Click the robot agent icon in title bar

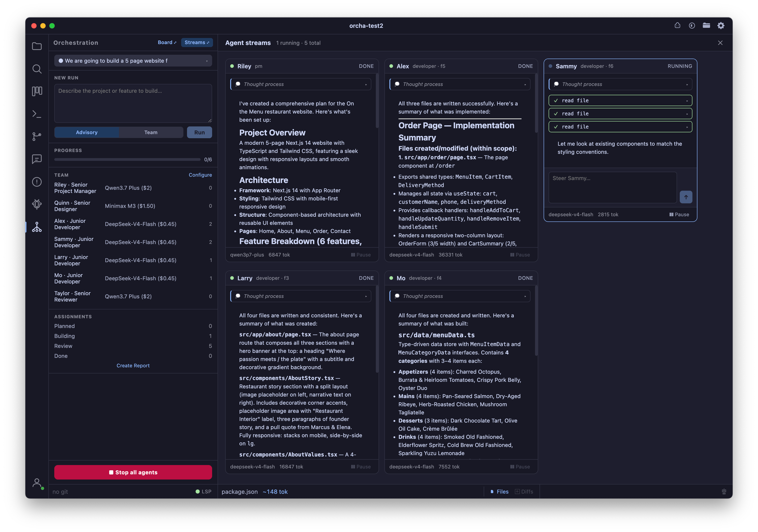pyautogui.click(x=677, y=25)
